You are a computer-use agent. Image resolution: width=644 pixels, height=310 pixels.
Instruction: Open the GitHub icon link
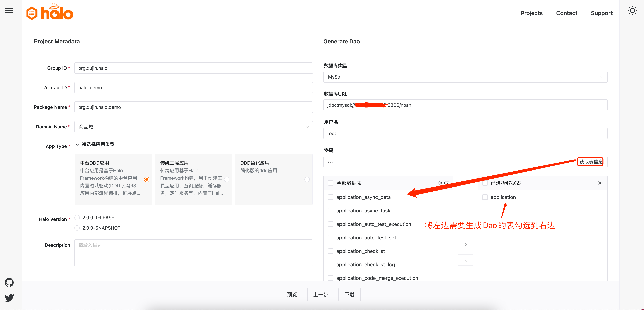[x=9, y=283]
